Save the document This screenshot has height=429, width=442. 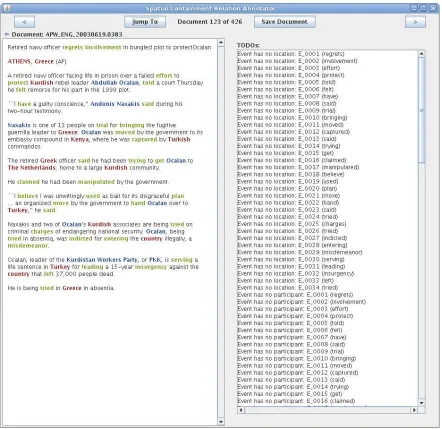click(x=284, y=22)
